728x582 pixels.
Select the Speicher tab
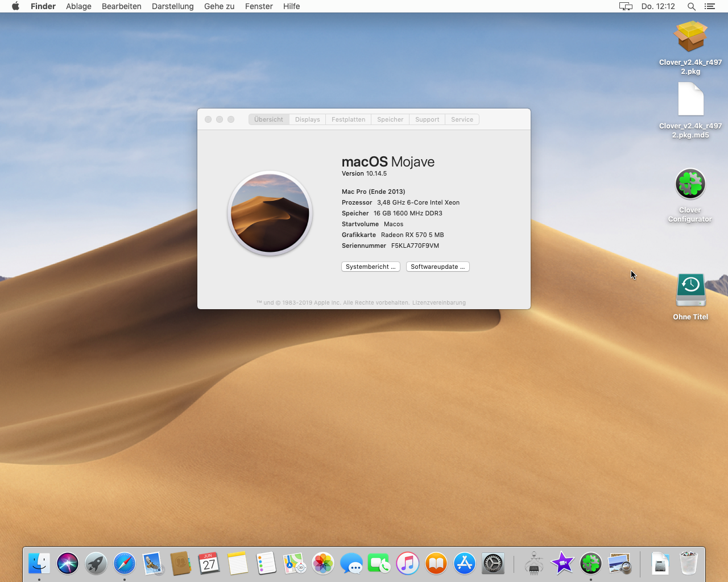tap(390, 119)
